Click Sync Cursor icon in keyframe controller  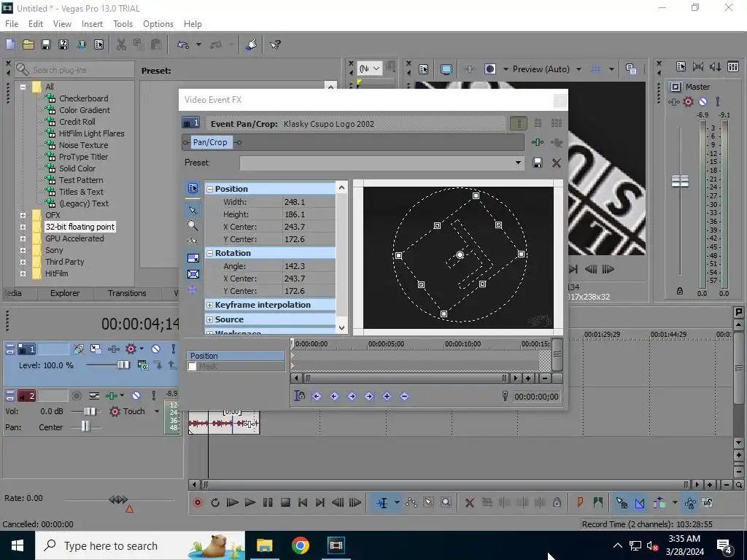pos(299,396)
